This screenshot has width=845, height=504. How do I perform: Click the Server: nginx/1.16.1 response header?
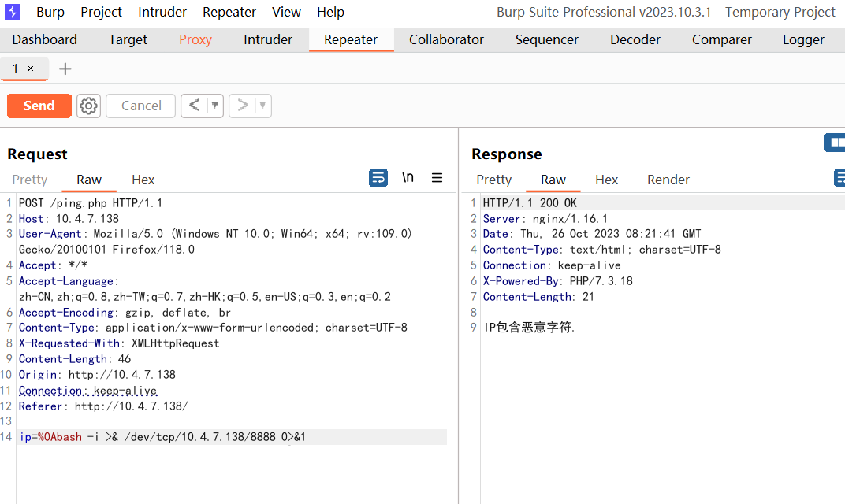[x=545, y=219]
